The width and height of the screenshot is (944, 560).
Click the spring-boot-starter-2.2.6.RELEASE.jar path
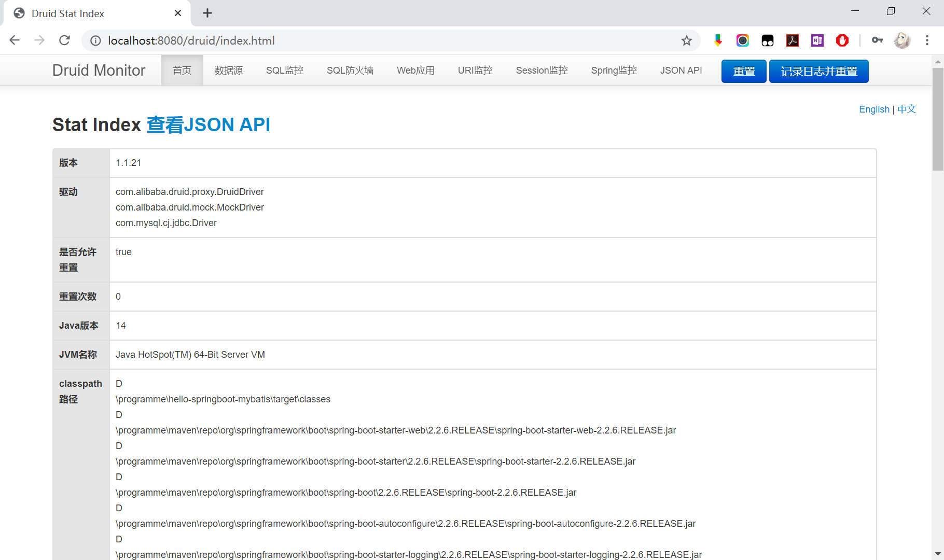pos(376,461)
